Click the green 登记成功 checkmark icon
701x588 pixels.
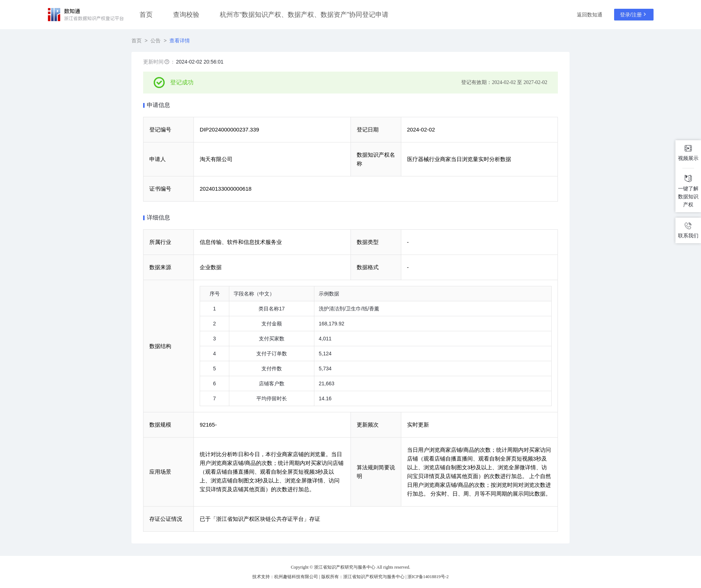click(x=159, y=83)
